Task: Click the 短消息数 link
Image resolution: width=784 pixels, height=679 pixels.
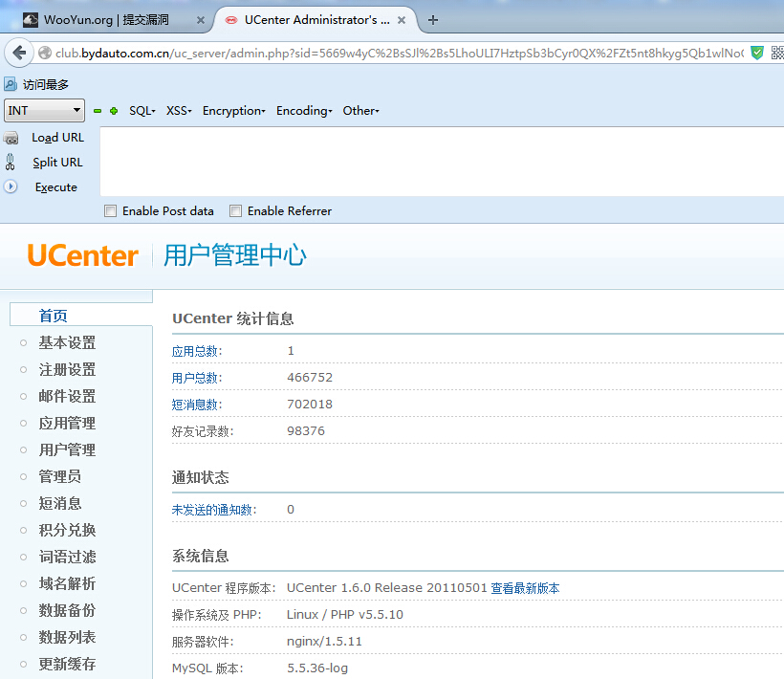Action: click(194, 404)
